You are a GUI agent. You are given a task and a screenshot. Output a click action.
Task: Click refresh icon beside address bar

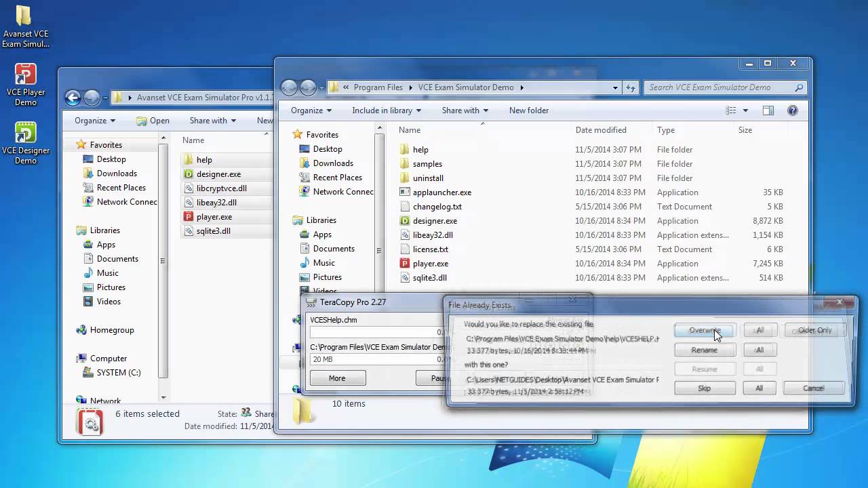pyautogui.click(x=631, y=87)
